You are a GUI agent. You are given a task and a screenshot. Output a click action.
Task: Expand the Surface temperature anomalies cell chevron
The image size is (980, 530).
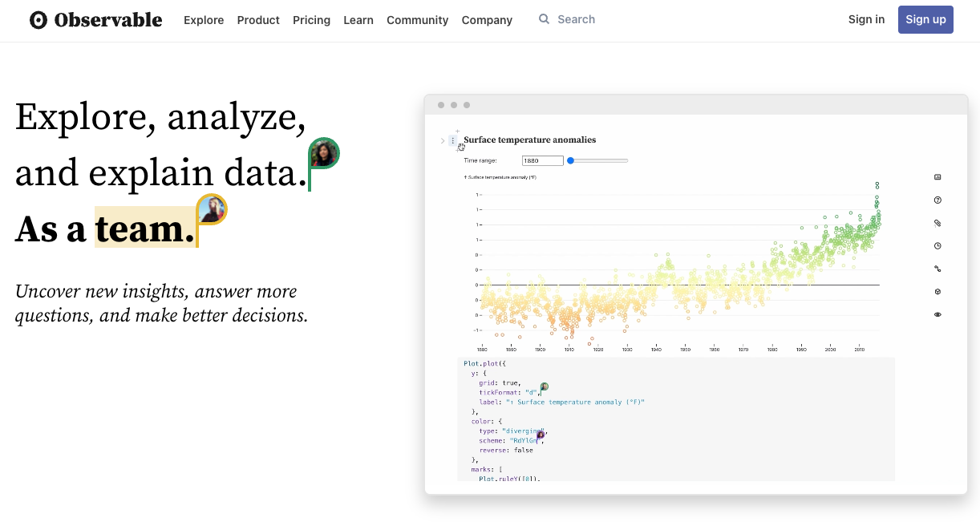click(442, 140)
